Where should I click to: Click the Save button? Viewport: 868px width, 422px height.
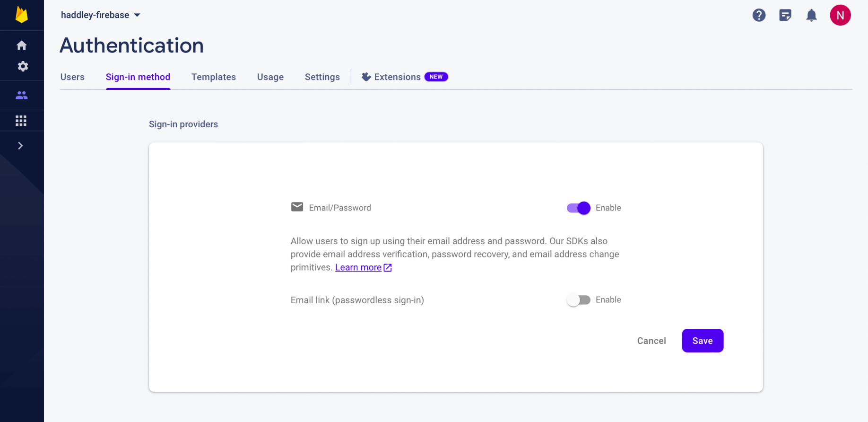tap(703, 341)
